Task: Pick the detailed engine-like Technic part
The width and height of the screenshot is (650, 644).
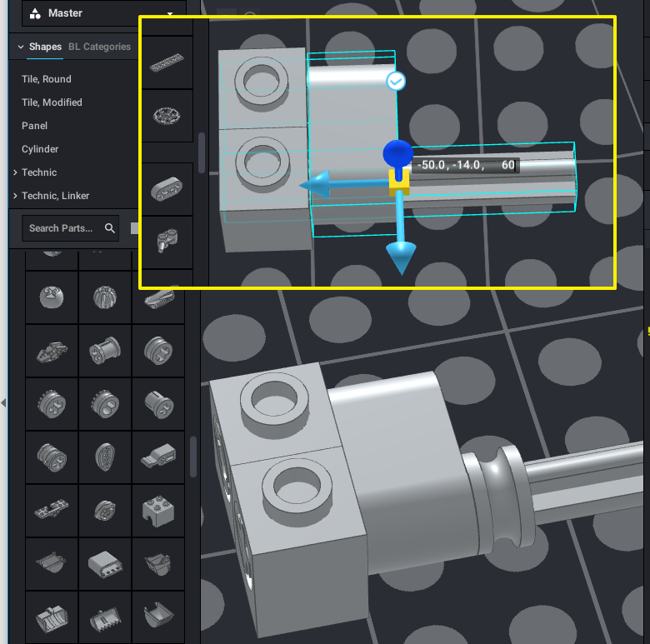Action: click(52, 351)
